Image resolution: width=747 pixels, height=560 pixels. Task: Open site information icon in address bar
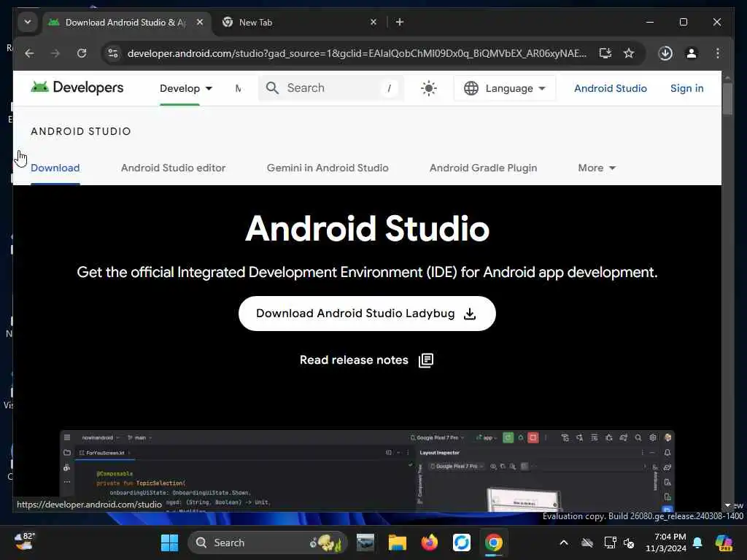(x=113, y=53)
